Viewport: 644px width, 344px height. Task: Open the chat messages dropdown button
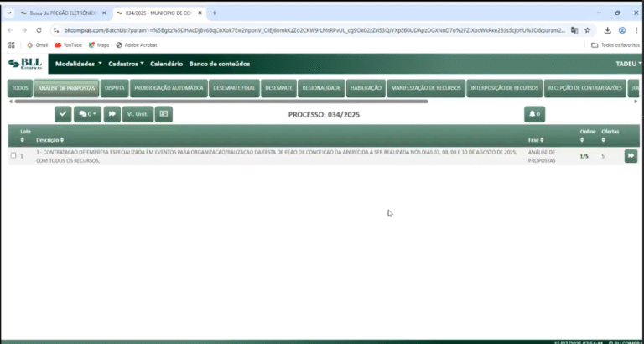pyautogui.click(x=86, y=114)
